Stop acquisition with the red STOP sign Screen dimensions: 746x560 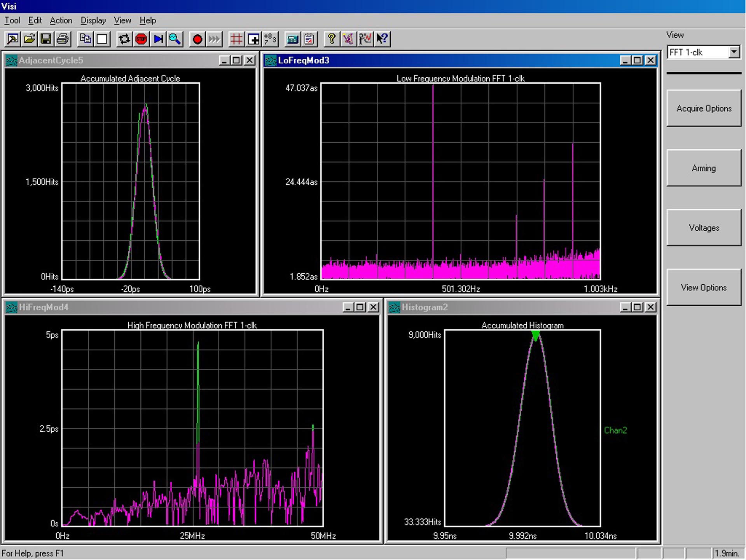point(141,39)
